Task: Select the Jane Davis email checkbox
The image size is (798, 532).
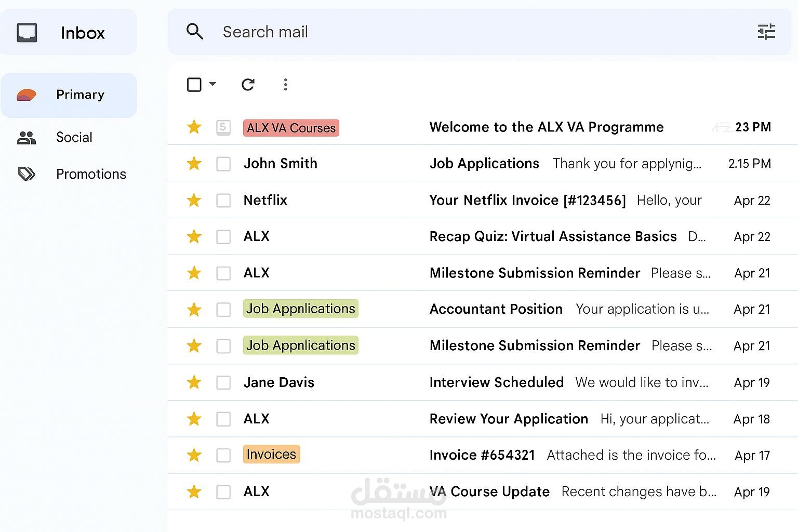Action: pyautogui.click(x=223, y=383)
